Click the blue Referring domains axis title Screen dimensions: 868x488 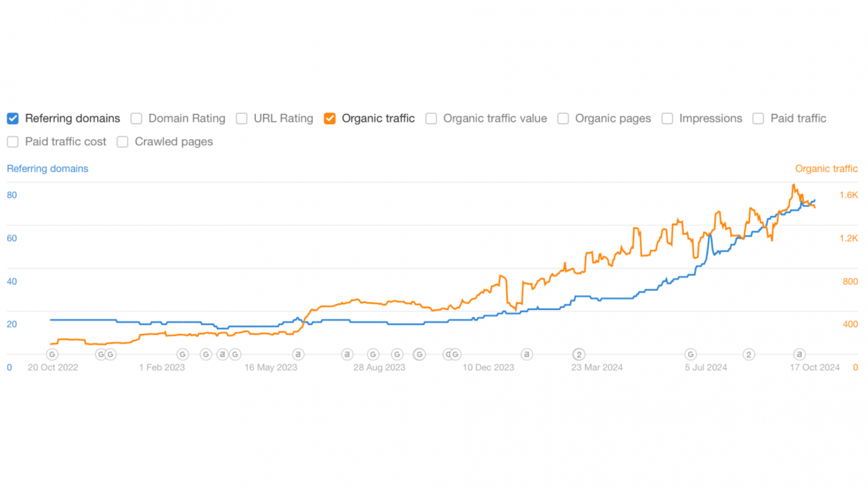[47, 169]
